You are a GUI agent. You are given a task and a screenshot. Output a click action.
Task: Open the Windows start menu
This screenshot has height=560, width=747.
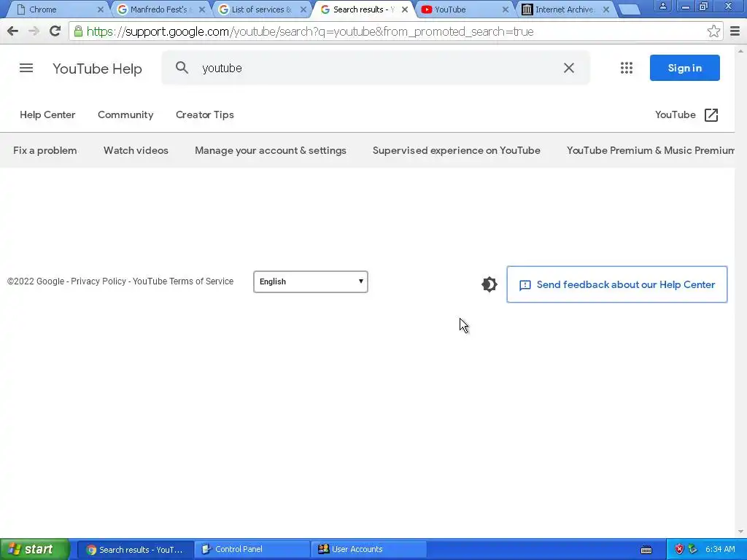click(x=34, y=549)
